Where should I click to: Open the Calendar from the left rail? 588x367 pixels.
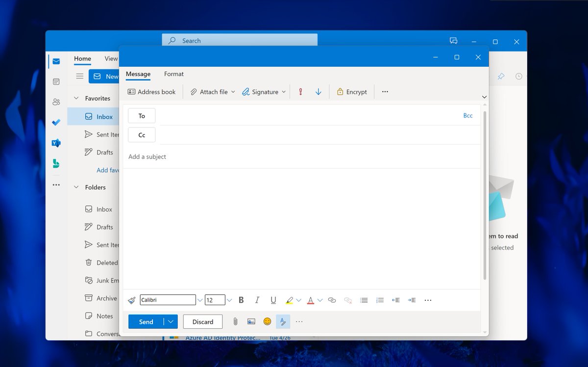click(56, 81)
